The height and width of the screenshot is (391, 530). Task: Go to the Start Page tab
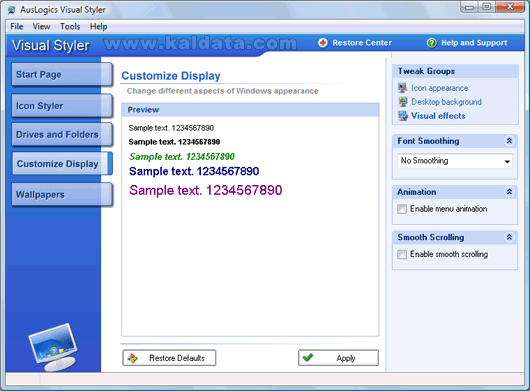click(x=62, y=74)
